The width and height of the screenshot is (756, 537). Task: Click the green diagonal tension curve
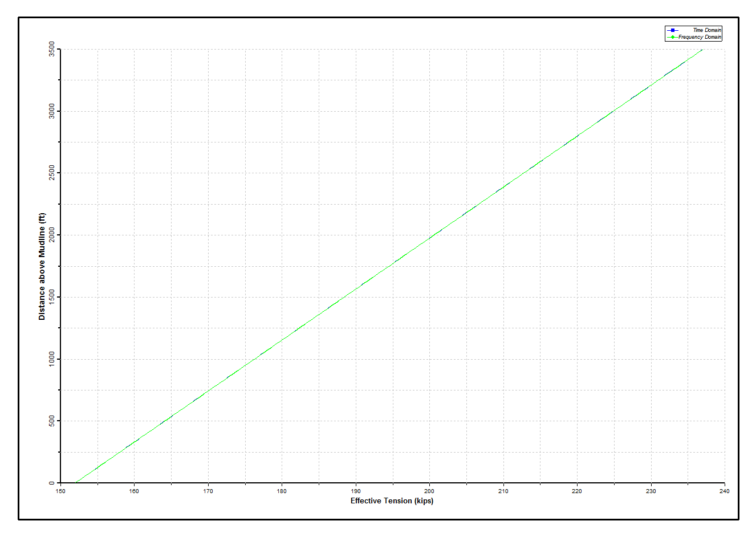389,266
